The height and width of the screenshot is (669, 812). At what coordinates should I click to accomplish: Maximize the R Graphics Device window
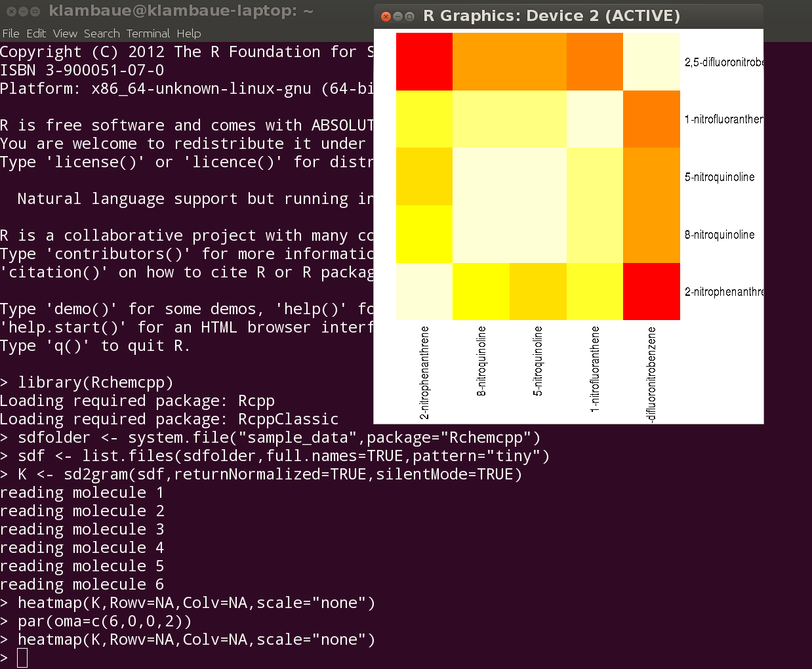pyautogui.click(x=409, y=16)
